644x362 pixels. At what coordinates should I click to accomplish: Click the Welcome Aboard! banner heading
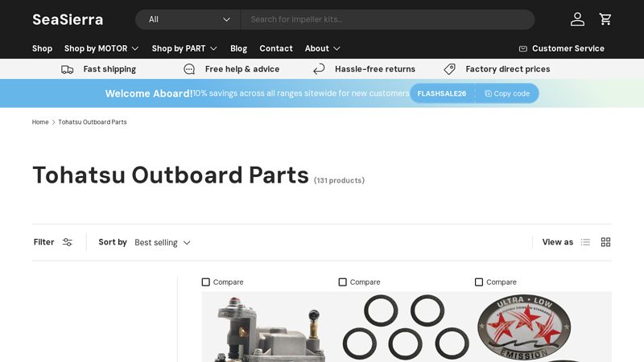149,93
